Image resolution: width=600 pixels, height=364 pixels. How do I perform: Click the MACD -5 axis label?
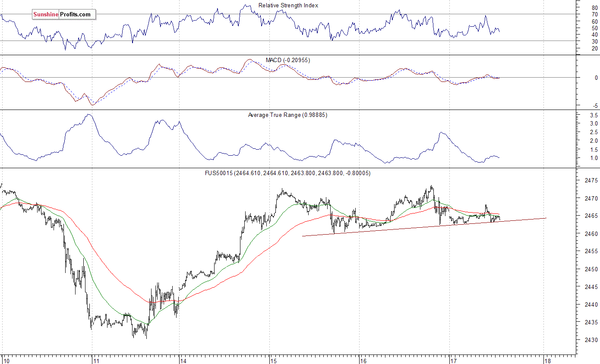[x=595, y=106]
